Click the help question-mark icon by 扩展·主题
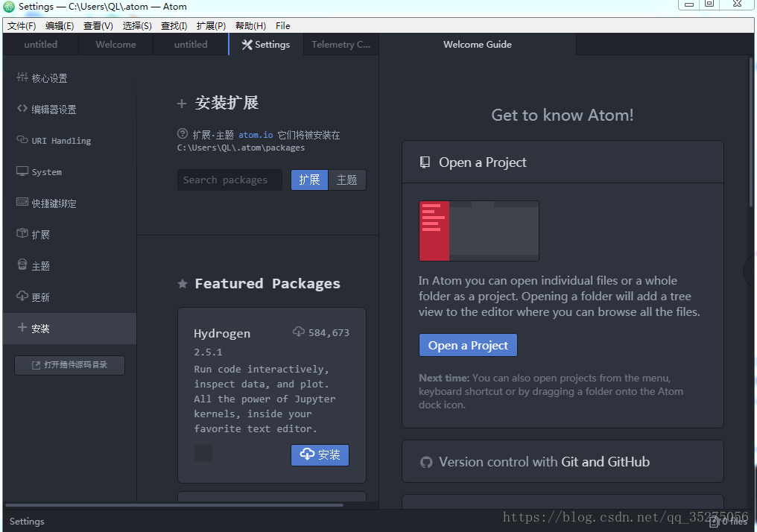This screenshot has width=757, height=532. pos(183,133)
